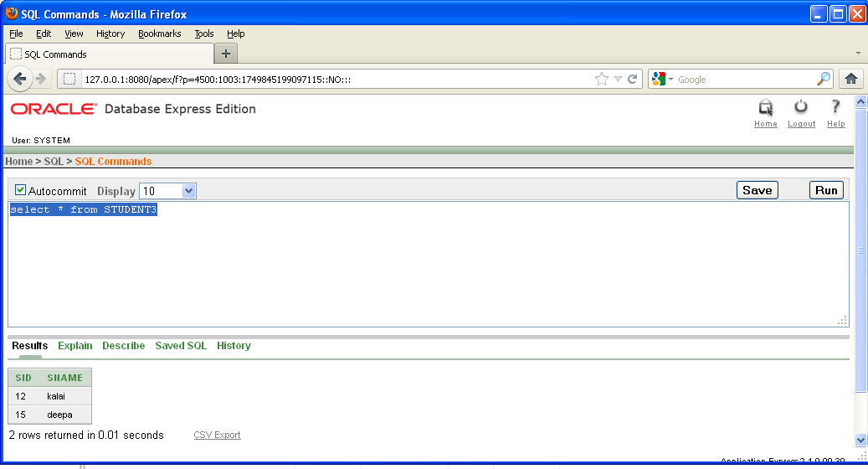
Task: Click inside the SQL command editor
Action: 429,264
